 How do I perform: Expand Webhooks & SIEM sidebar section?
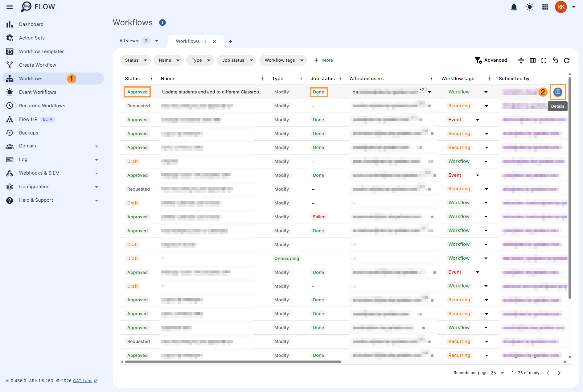[96, 173]
